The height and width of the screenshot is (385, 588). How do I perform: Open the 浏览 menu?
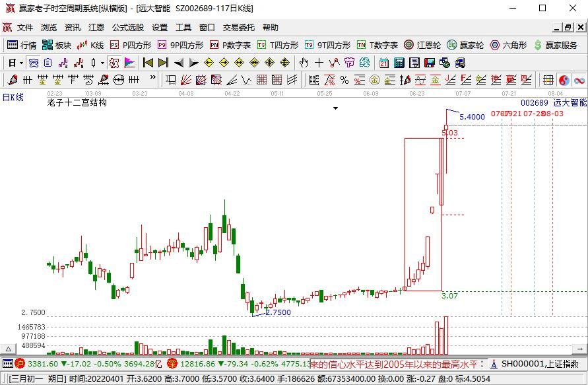pos(49,27)
